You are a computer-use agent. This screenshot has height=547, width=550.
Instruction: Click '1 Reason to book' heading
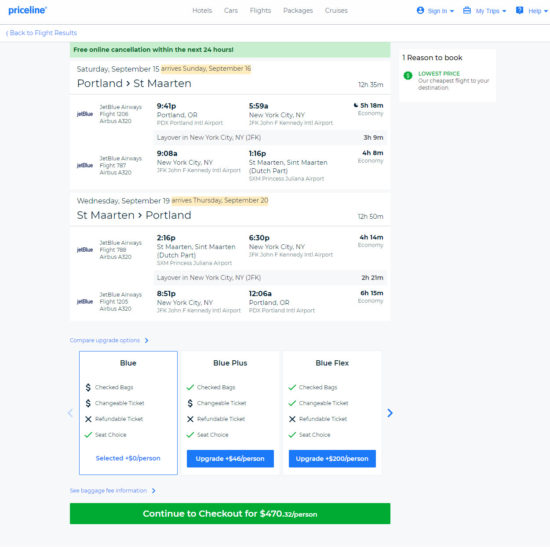tap(432, 58)
